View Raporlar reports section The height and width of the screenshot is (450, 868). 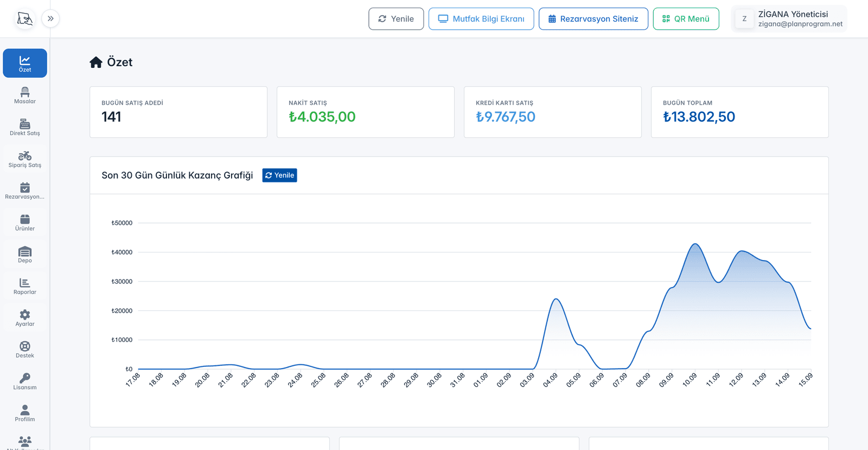pyautogui.click(x=25, y=286)
